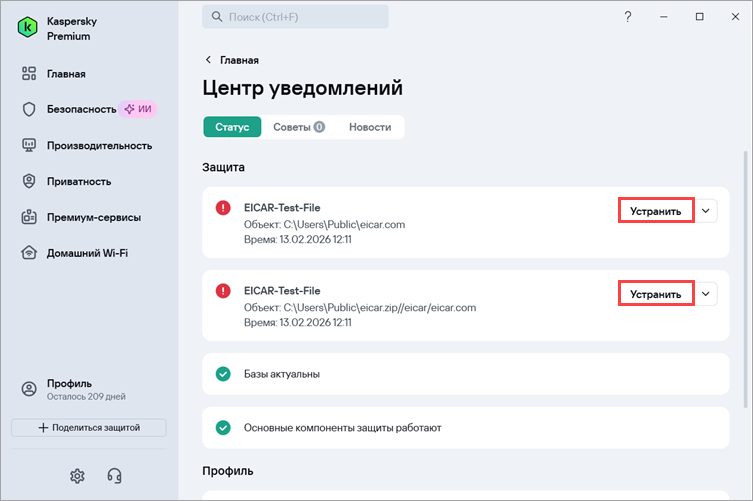Click the Поделиться защитой button

(89, 428)
